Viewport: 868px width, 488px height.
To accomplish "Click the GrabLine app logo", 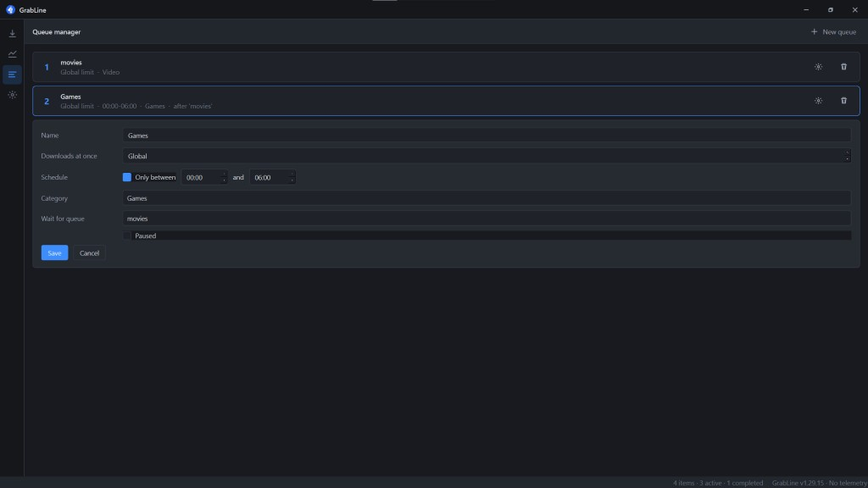I will click(x=10, y=10).
